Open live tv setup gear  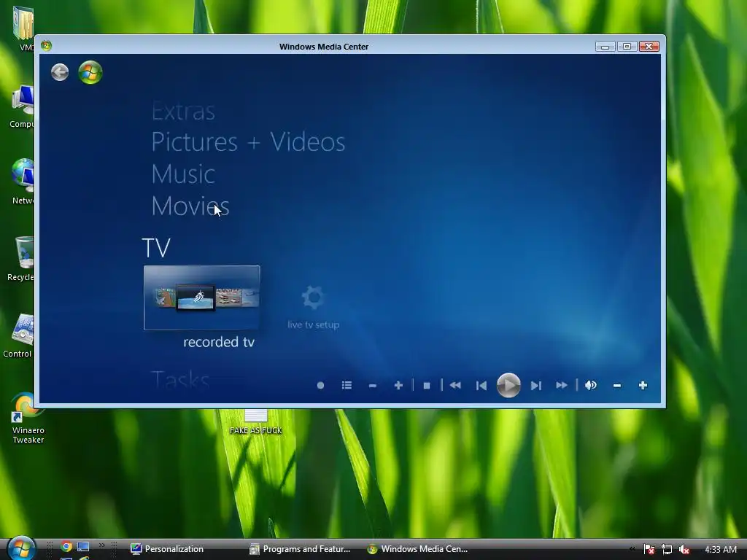tap(313, 307)
